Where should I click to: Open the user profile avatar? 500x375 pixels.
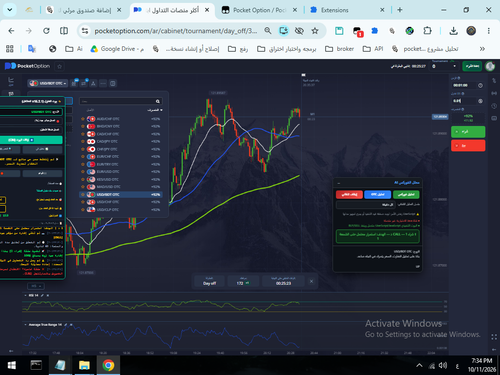tap(490, 66)
